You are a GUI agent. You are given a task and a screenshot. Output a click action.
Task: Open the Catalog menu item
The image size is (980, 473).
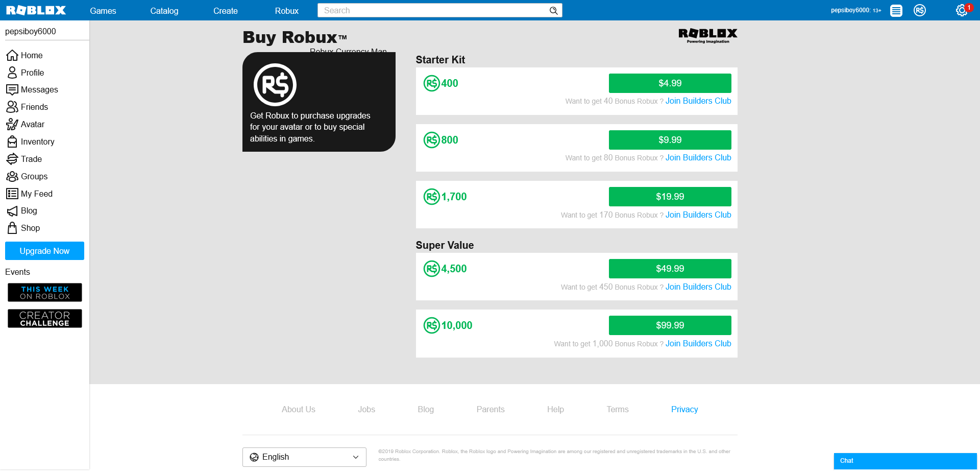click(164, 11)
